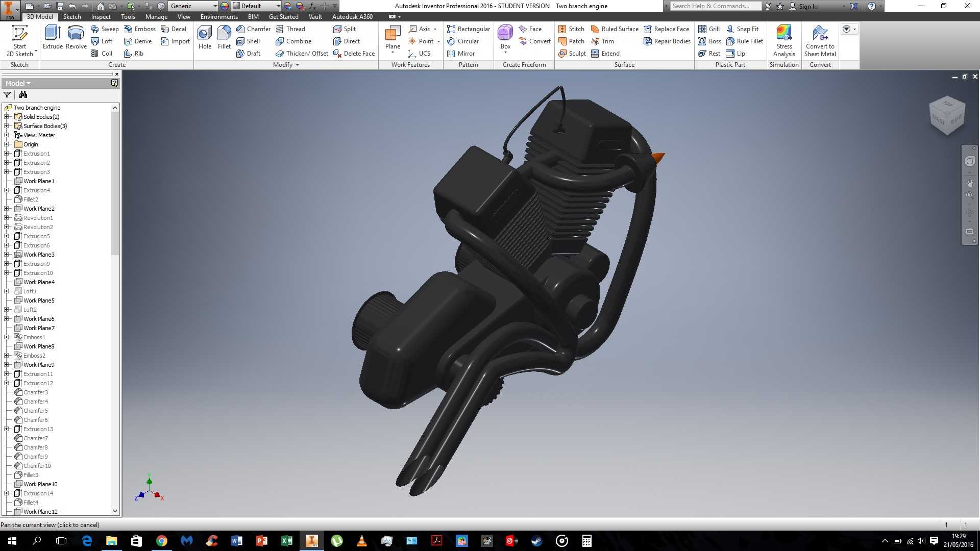Screen dimensions: 980x551
Task: Expand the Solid Bodies(2) node
Action: pyautogui.click(x=7, y=117)
